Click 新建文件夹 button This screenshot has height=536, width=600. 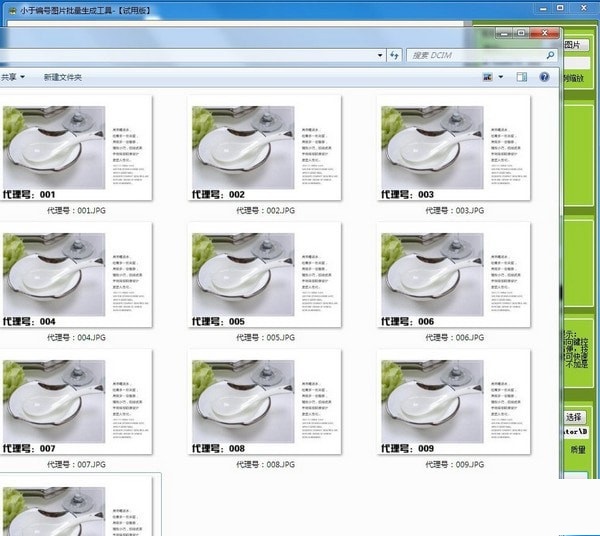point(62,77)
